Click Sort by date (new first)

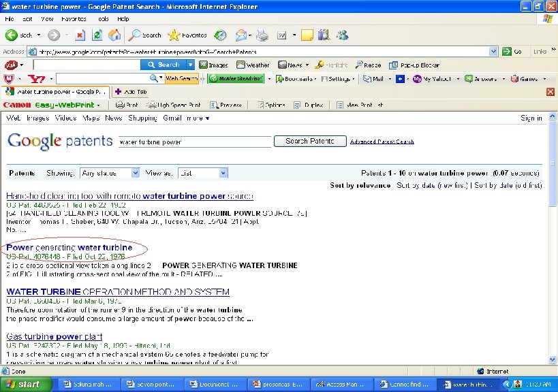point(433,185)
